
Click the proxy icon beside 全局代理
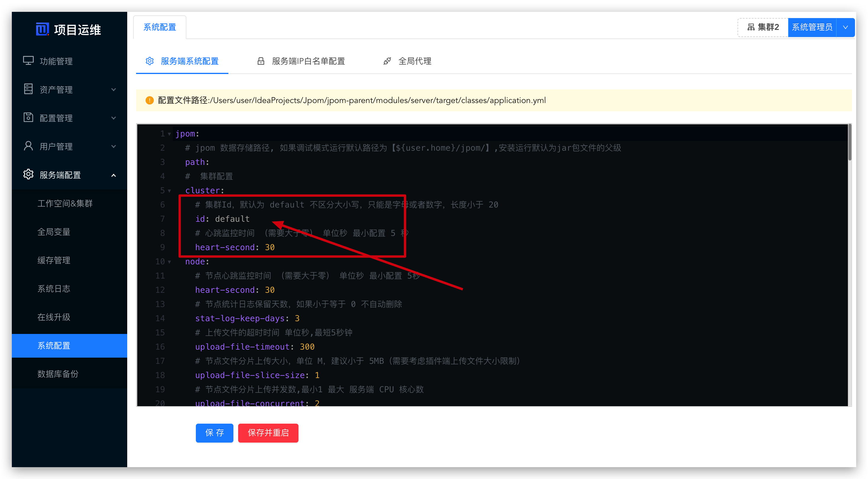tap(387, 61)
